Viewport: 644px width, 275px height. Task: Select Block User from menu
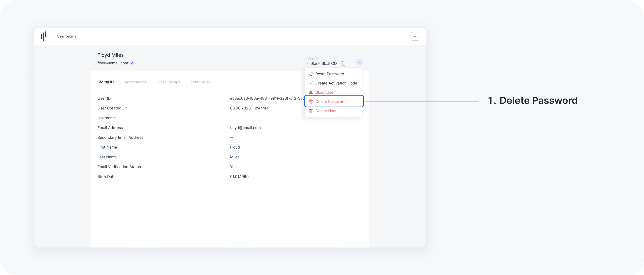point(325,92)
